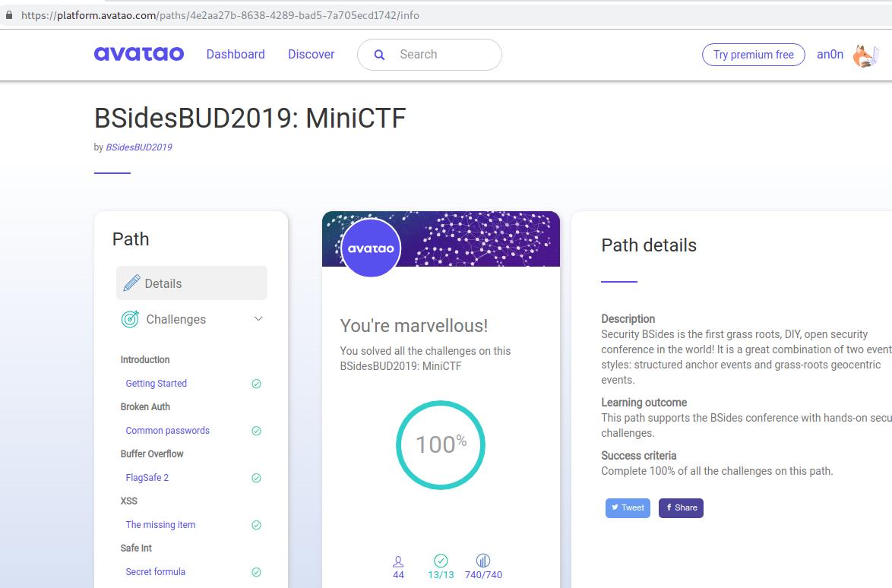
Task: Click the points chart icon above 740/740
Action: [x=483, y=561]
